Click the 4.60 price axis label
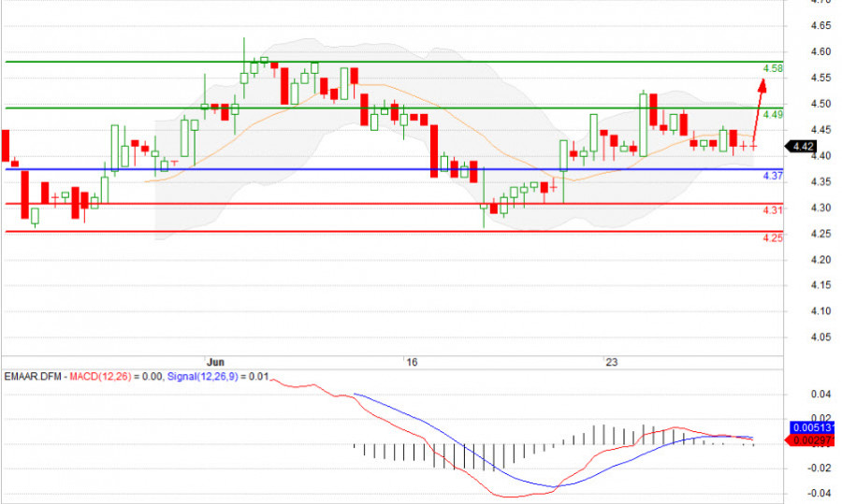 pos(821,52)
